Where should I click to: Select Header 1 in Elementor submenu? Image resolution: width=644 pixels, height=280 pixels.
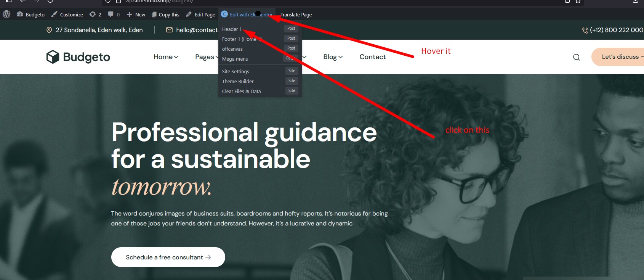232,29
